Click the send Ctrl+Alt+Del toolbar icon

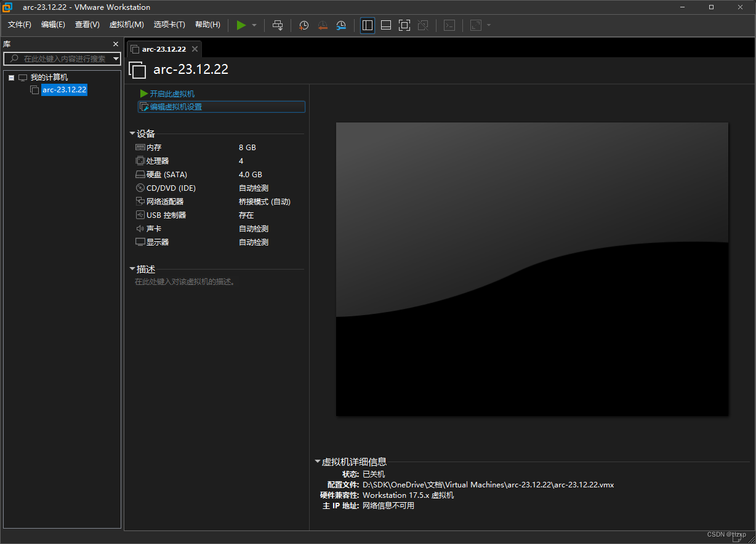278,25
